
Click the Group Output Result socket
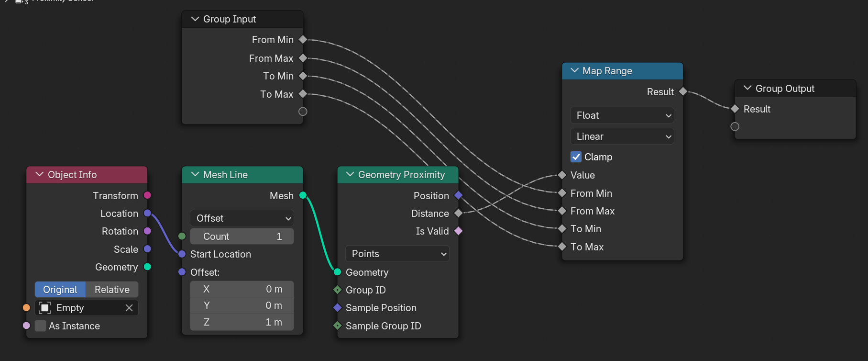735,109
